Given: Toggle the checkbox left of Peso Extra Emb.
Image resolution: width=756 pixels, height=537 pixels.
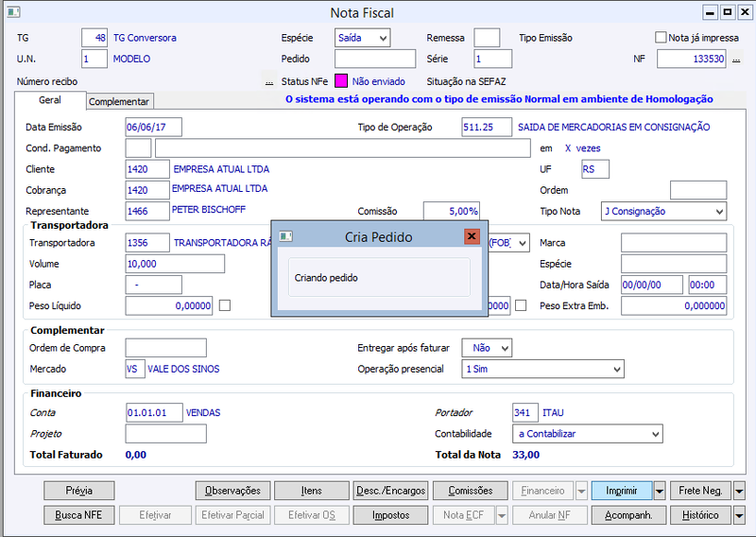Looking at the screenshot, I should pos(521,305).
